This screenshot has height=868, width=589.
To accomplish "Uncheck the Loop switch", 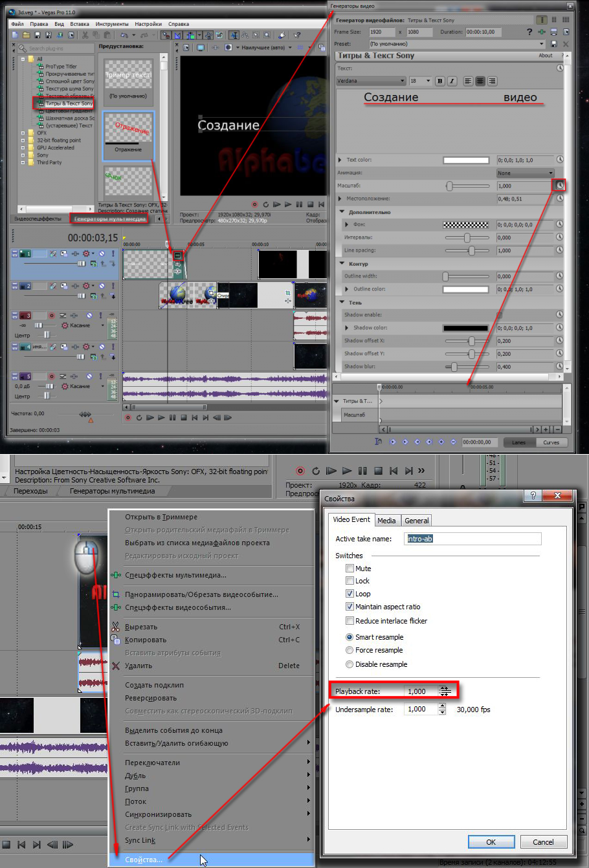I will pyautogui.click(x=350, y=594).
